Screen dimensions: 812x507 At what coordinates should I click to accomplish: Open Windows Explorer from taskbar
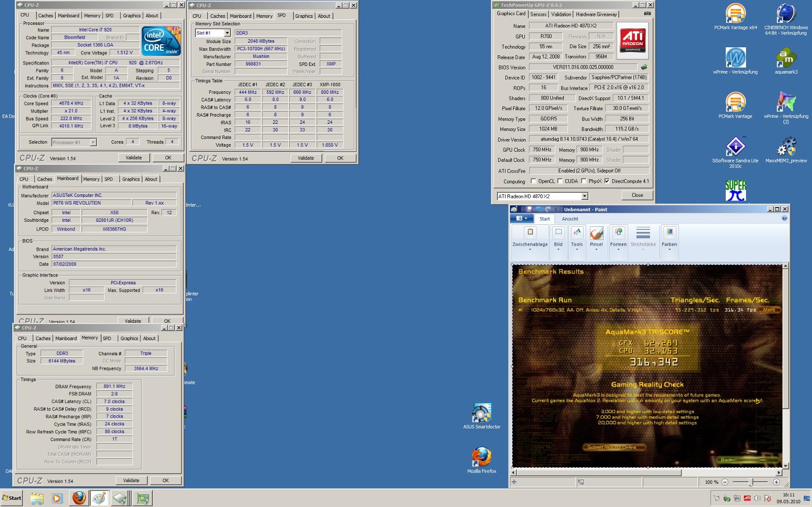point(37,498)
